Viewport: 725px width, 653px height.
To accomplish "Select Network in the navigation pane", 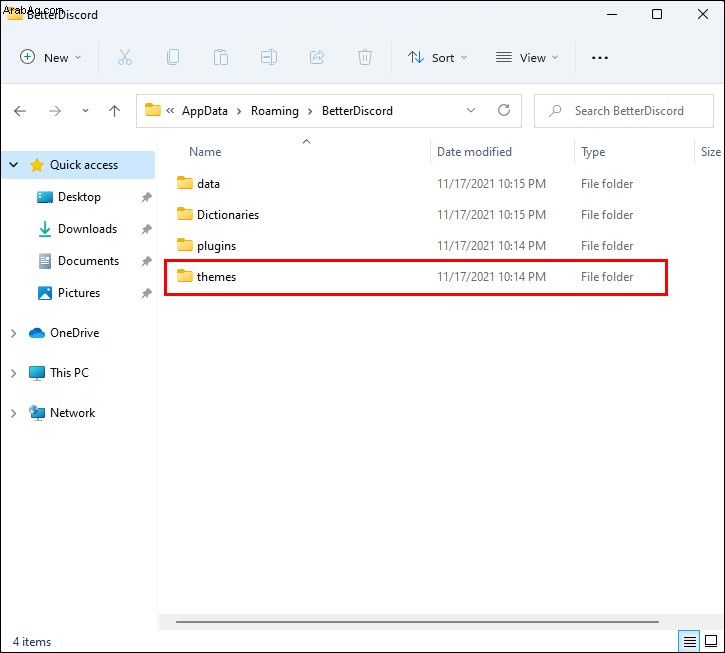I will pos(73,413).
